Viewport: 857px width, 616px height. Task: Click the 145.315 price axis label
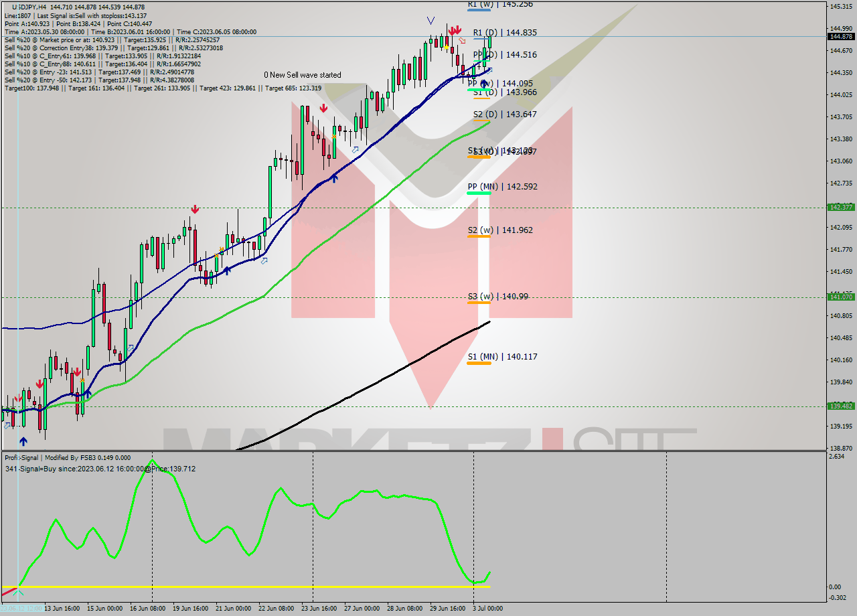pos(841,7)
